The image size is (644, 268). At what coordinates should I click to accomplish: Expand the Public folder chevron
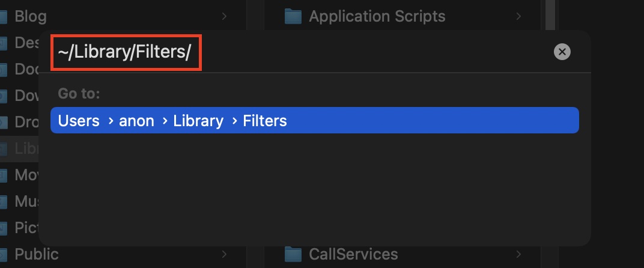tap(224, 254)
